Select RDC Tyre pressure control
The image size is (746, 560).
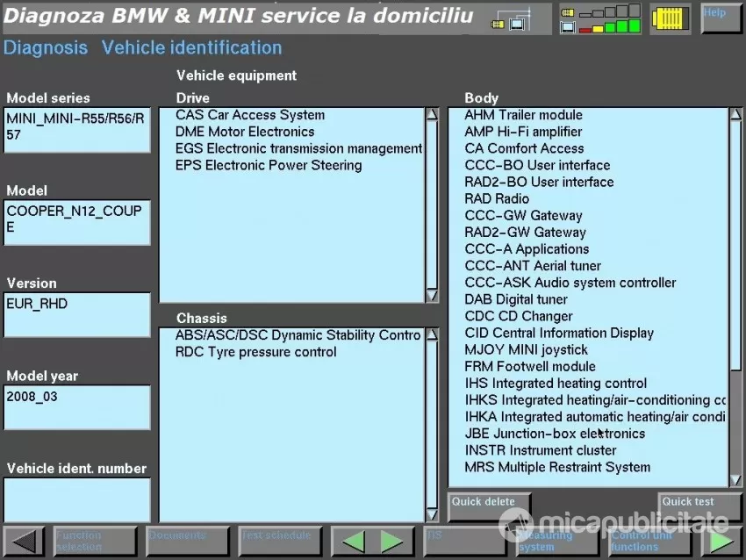coord(255,352)
